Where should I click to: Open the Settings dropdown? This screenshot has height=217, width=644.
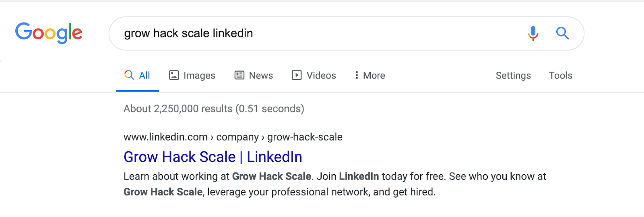513,76
